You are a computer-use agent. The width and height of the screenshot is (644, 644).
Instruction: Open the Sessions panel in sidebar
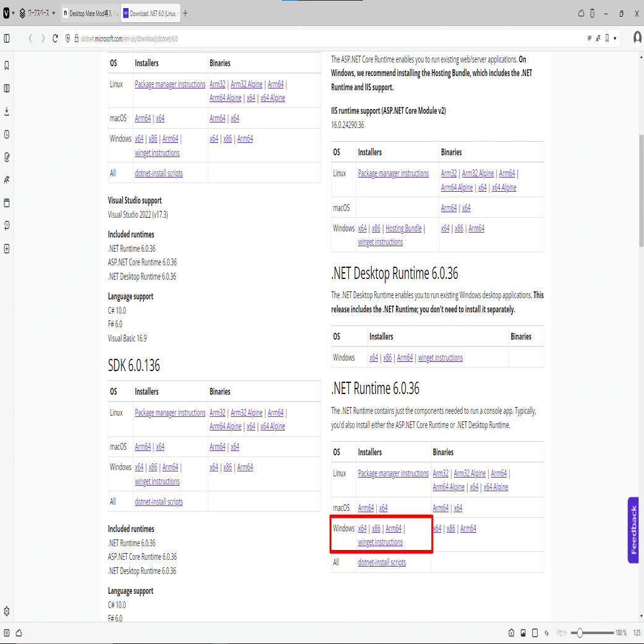click(x=7, y=226)
